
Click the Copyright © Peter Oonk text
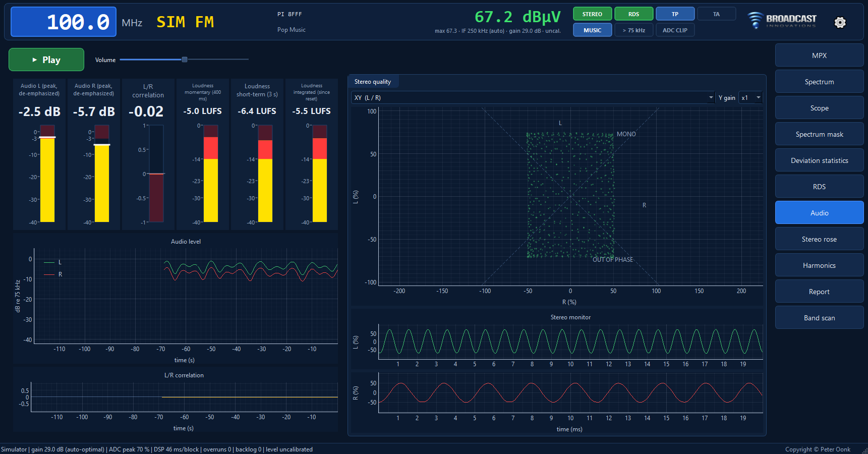[x=818, y=449]
